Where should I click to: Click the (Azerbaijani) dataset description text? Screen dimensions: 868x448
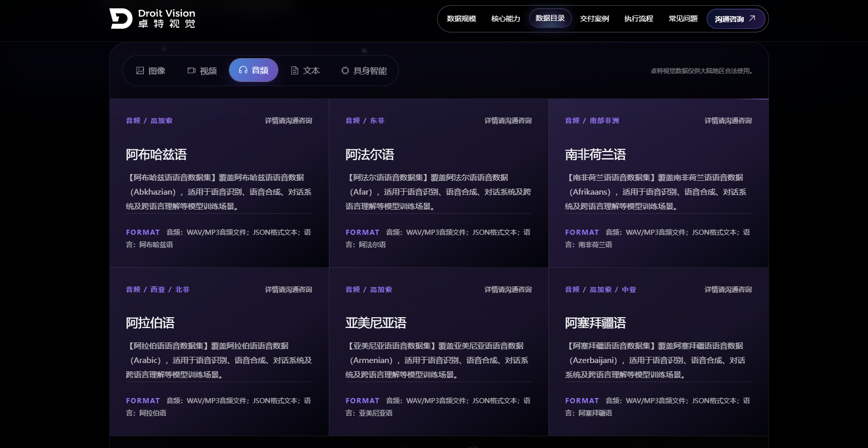[658, 360]
